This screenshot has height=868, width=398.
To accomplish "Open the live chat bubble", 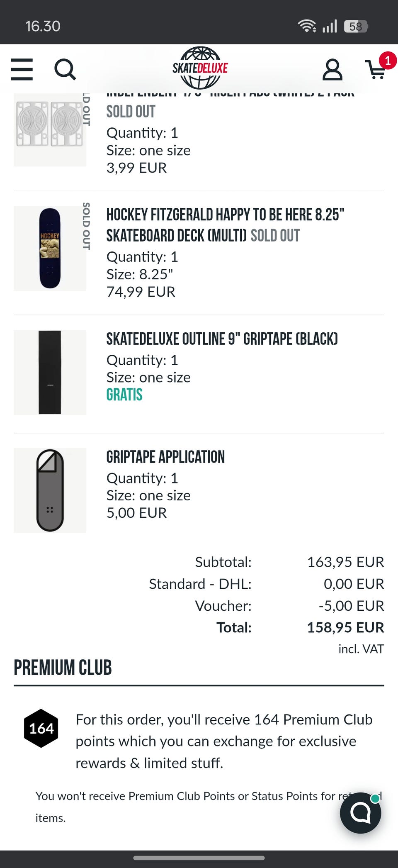I will point(360,812).
